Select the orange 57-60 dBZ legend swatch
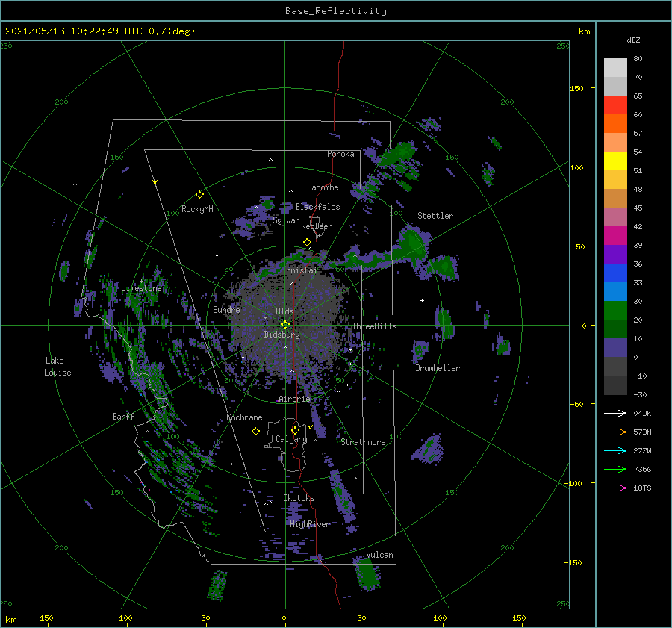This screenshot has width=672, height=628. coord(615,124)
